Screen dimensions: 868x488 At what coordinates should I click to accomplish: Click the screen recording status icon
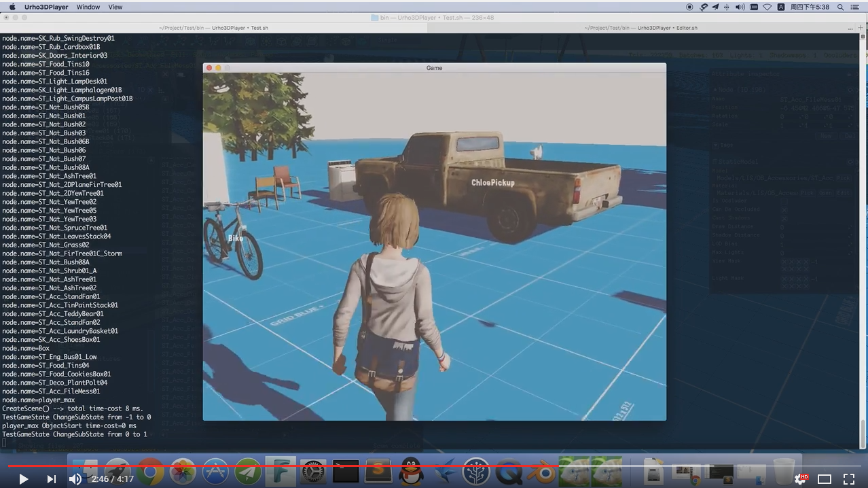pyautogui.click(x=690, y=7)
